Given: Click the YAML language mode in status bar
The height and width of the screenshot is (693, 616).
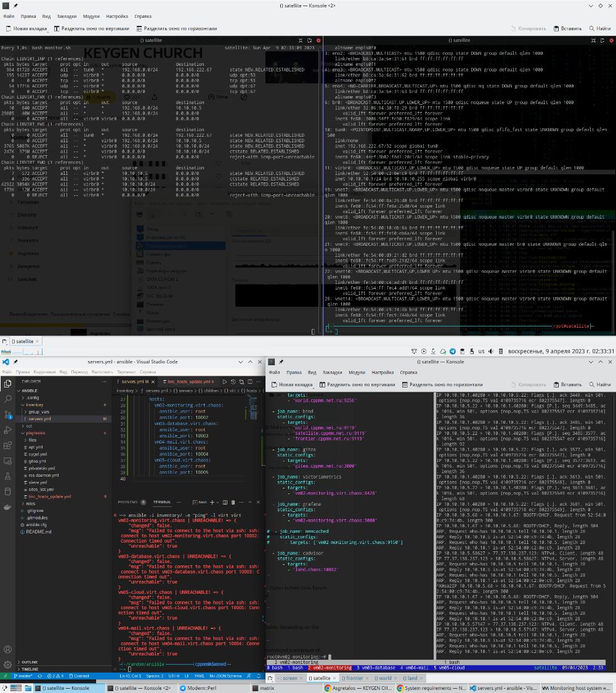Looking at the screenshot, I should tap(200, 676).
